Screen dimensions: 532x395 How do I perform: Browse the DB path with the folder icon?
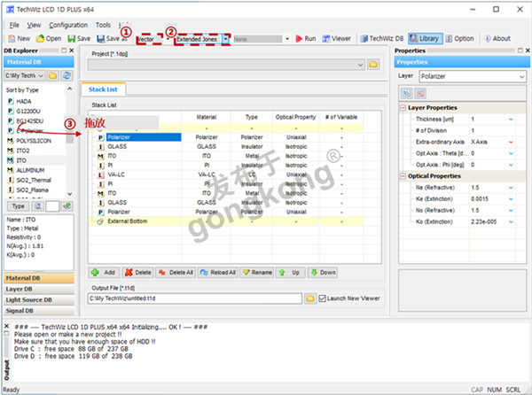pyautogui.click(x=52, y=75)
